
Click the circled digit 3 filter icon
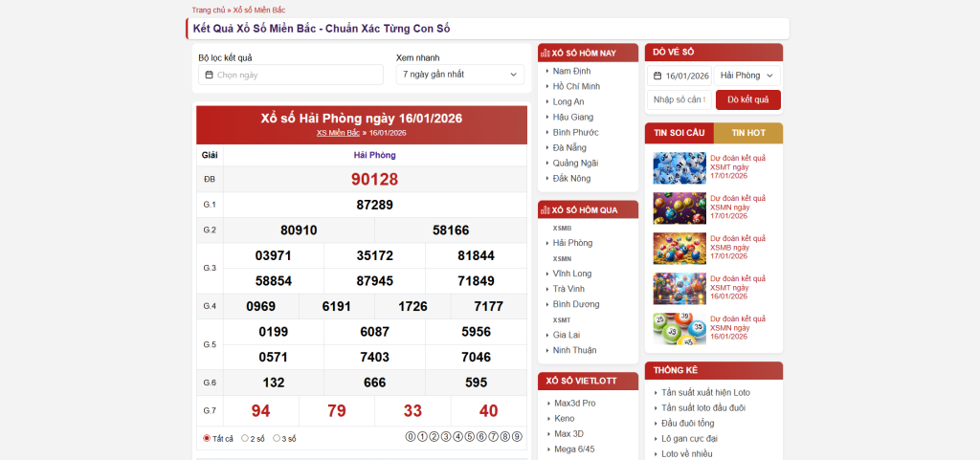(446, 437)
